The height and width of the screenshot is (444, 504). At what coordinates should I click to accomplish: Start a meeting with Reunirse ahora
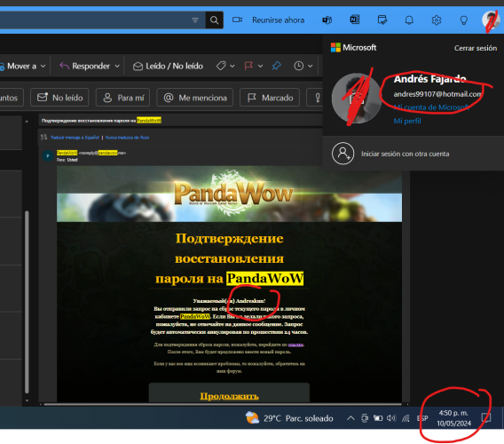click(278, 20)
